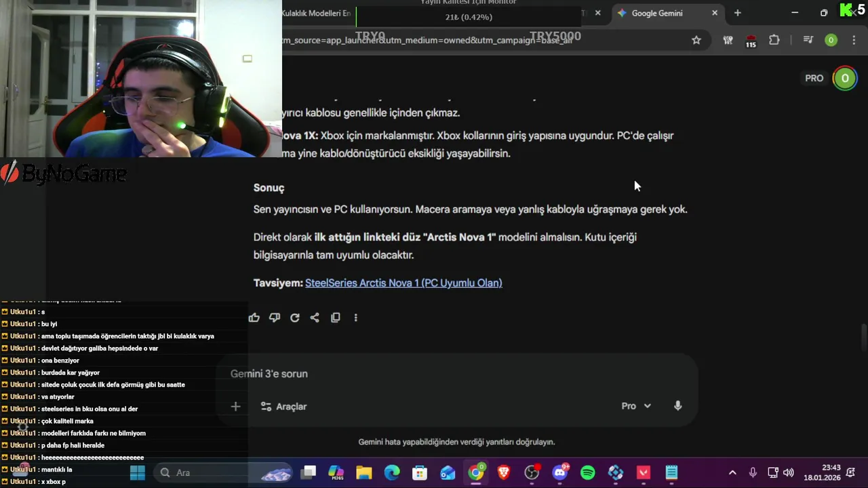Open Valorant from the taskbar
The height and width of the screenshot is (488, 868).
pyautogui.click(x=644, y=472)
